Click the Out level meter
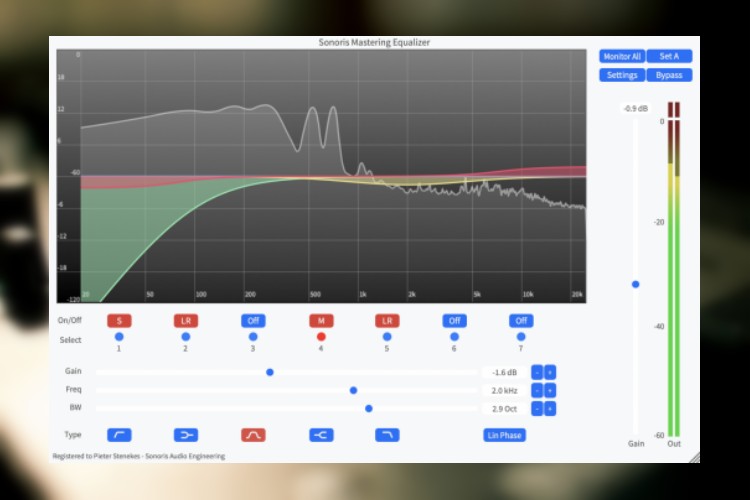This screenshot has width=750, height=500. coord(674,269)
